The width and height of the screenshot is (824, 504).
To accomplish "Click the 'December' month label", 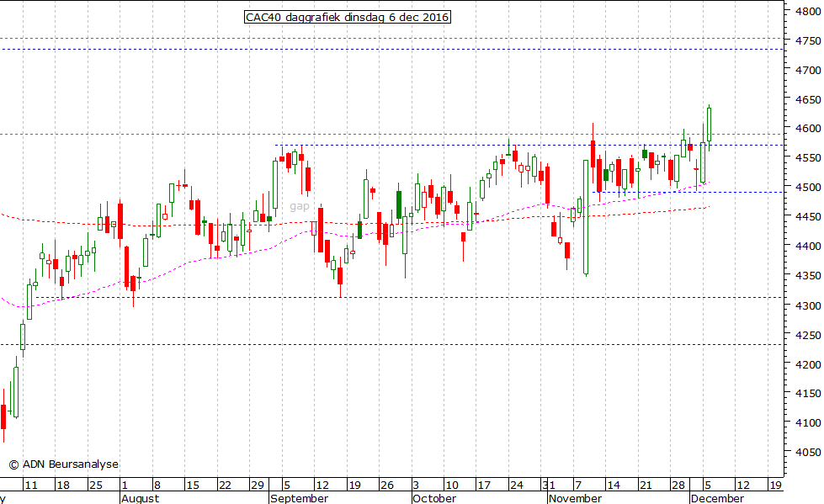I will point(718,498).
